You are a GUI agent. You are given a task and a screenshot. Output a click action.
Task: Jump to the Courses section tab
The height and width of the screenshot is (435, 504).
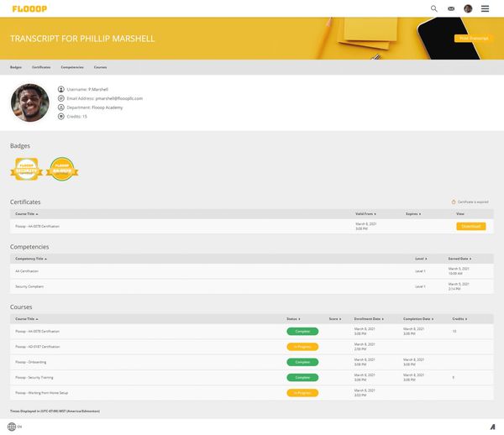click(100, 67)
